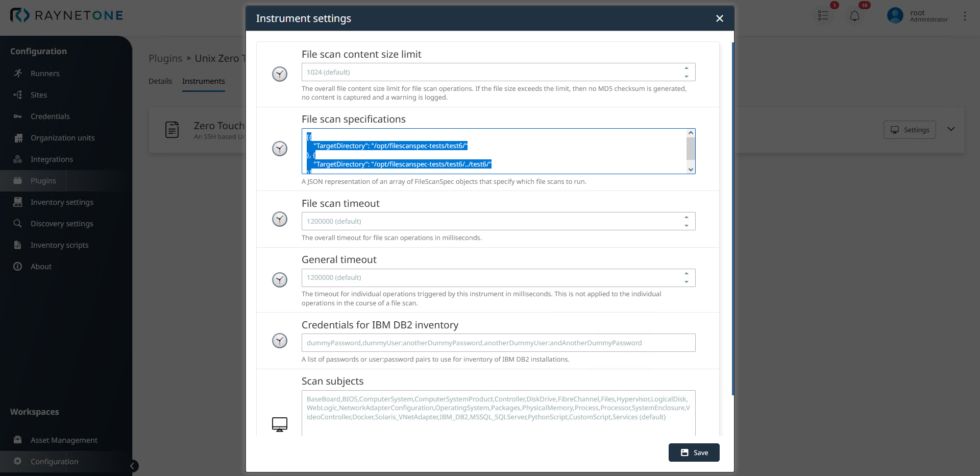
Task: Close the Instrument settings dialog
Action: click(720, 18)
